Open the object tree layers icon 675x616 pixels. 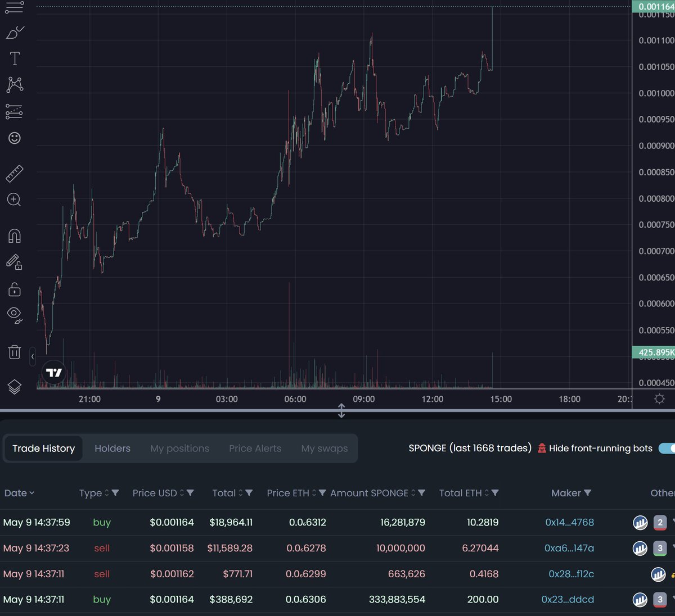coord(15,387)
